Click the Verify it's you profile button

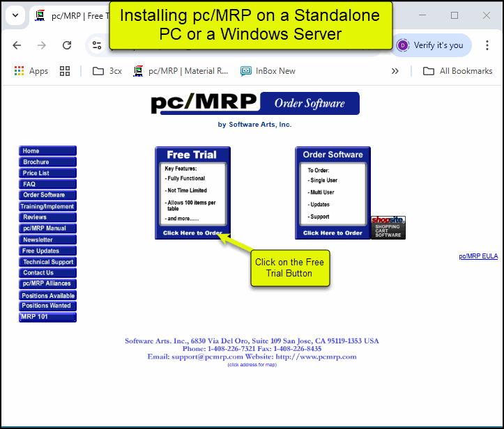(431, 45)
